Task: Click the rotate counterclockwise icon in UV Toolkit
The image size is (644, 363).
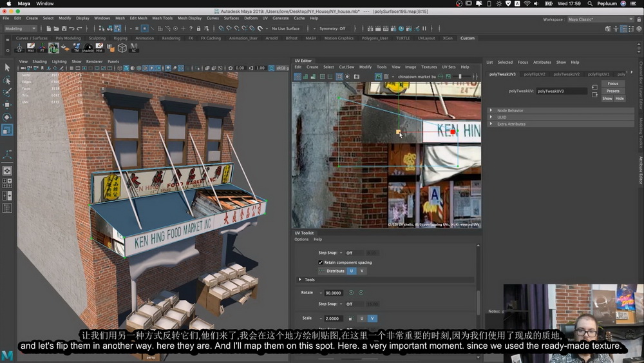Action: 351,293
